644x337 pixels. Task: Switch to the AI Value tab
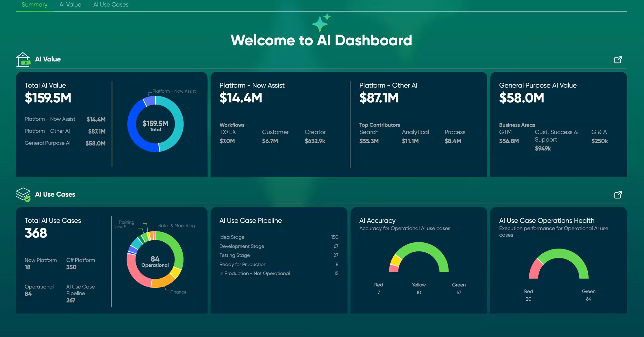click(x=70, y=5)
